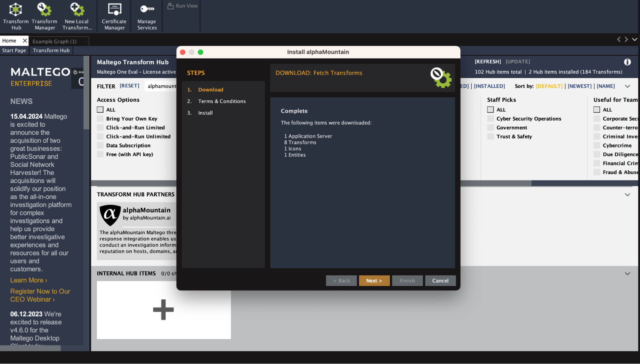The image size is (640, 364).
Task: Toggle Click-and-Run Unlimited filter
Action: (x=100, y=137)
